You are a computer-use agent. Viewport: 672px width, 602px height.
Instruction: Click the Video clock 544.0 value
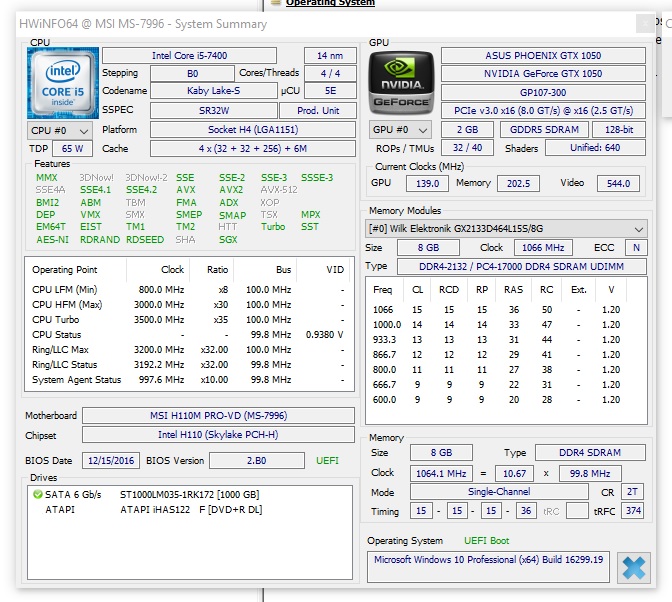(618, 183)
